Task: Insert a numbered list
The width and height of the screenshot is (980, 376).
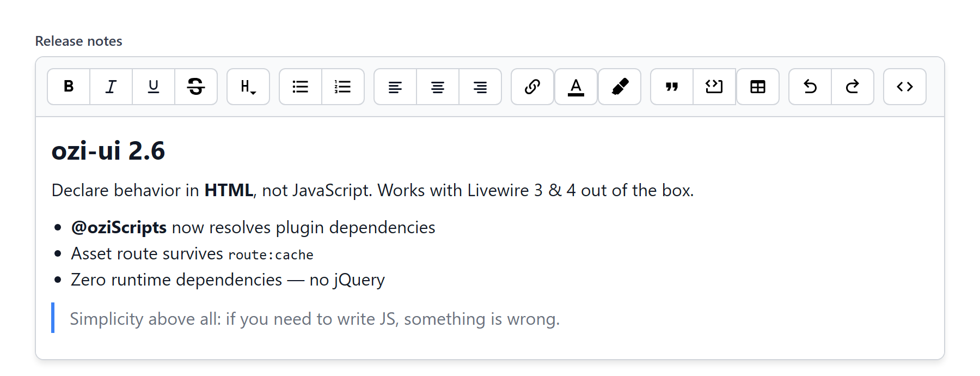Action: 343,87
